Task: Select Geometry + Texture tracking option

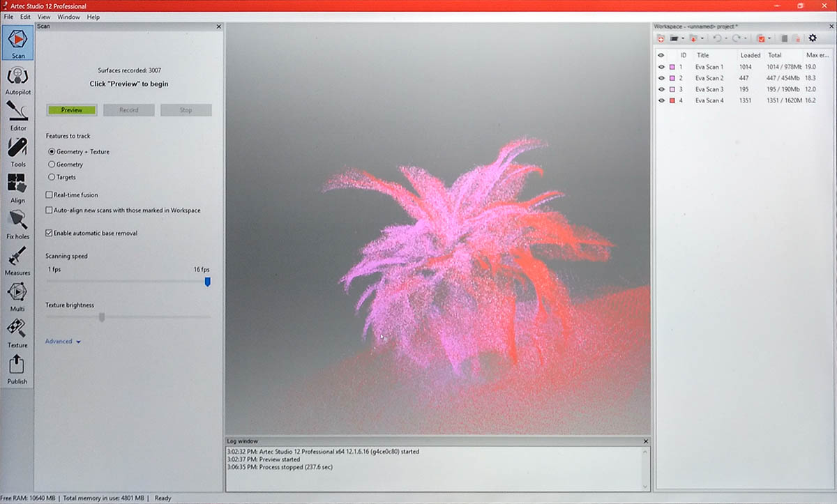Action: 79,151
